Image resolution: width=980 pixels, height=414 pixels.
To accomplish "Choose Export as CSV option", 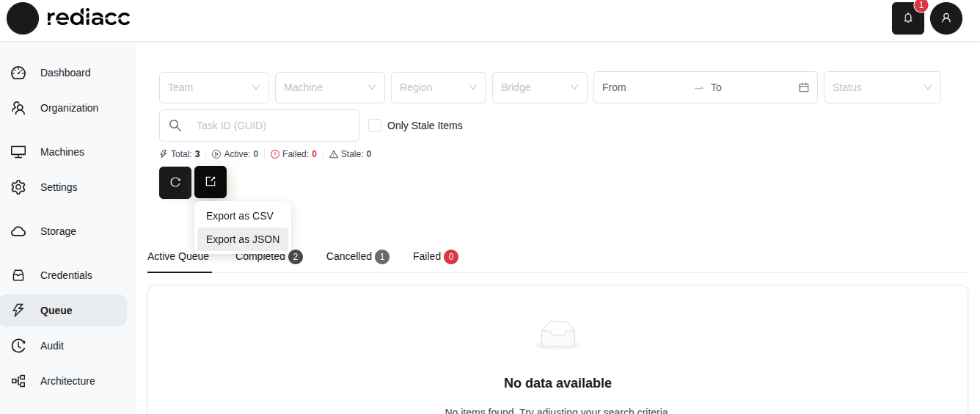I will pos(240,216).
